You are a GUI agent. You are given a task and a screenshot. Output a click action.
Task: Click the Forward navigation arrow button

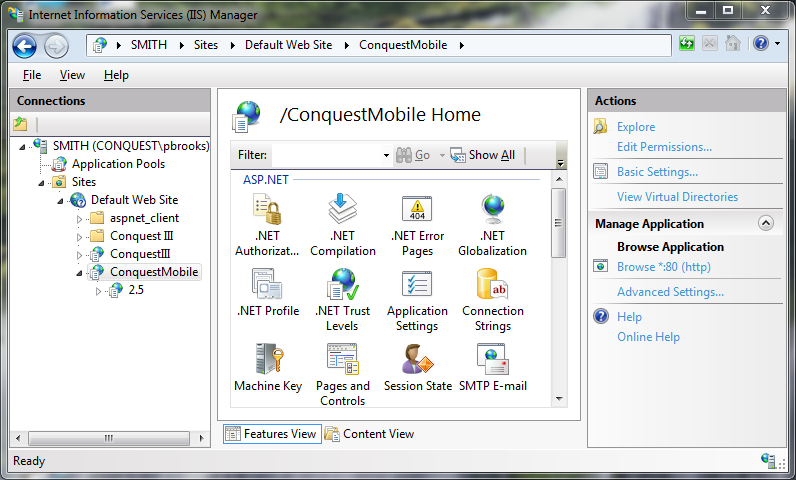tap(56, 46)
